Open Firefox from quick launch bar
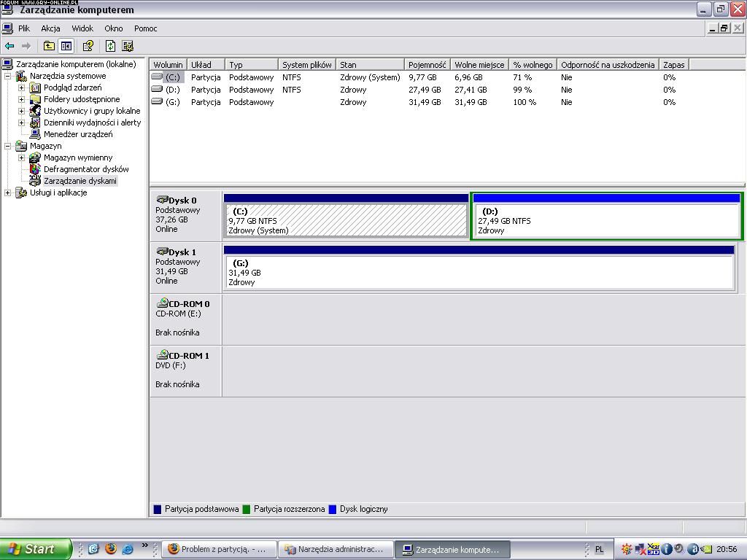The image size is (747, 560). click(x=111, y=549)
